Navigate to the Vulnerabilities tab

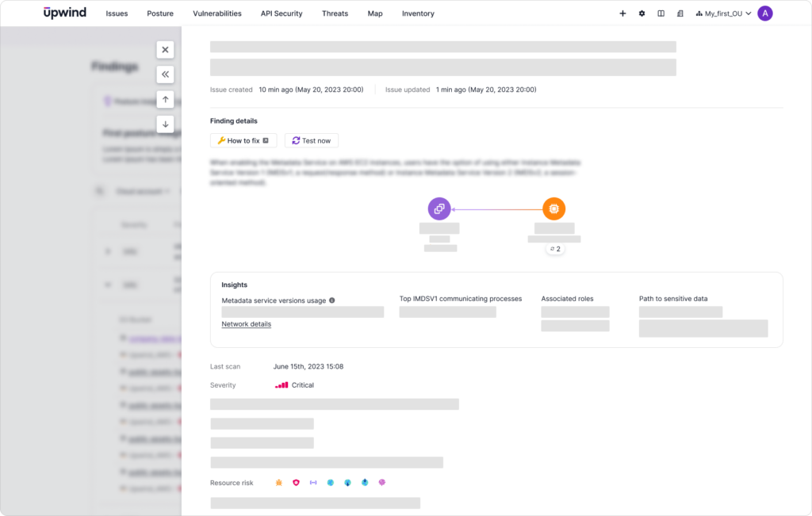point(217,13)
